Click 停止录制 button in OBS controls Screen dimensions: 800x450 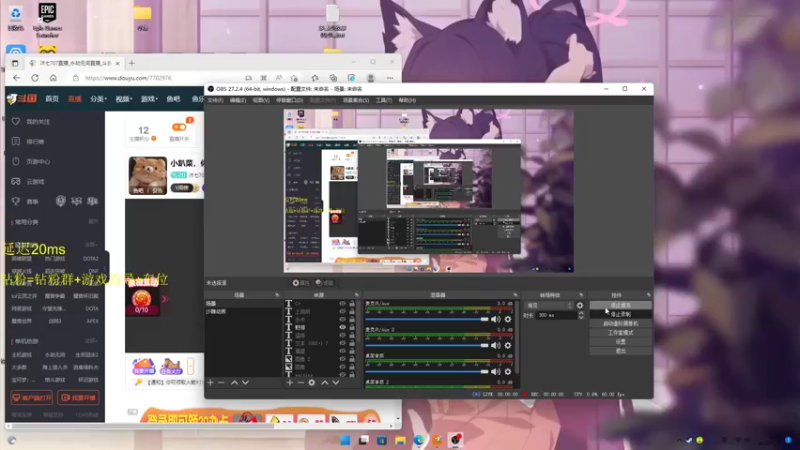620,314
